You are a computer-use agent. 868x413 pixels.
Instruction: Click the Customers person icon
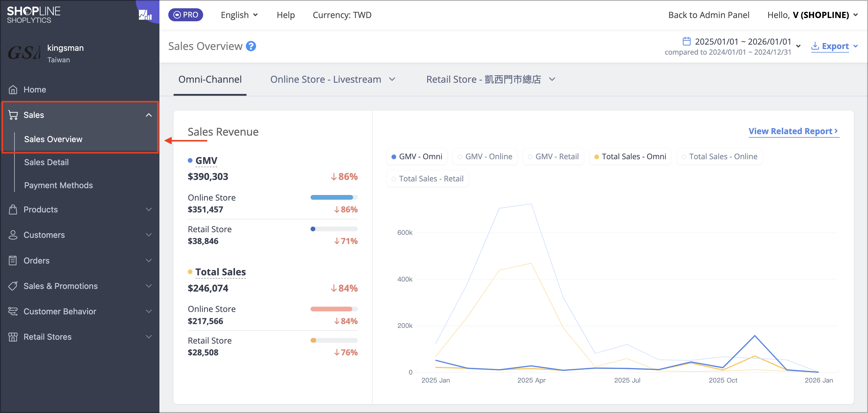point(13,235)
